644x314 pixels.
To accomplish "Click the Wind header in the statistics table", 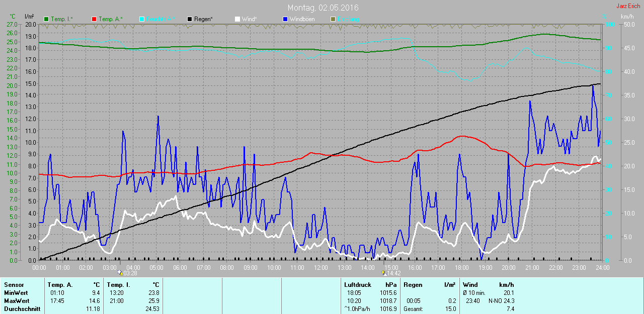I will click(470, 285).
